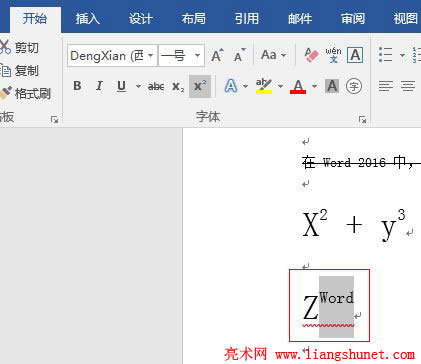The image size is (421, 364).
Task: Click the letter Z in the document
Action: (x=310, y=308)
